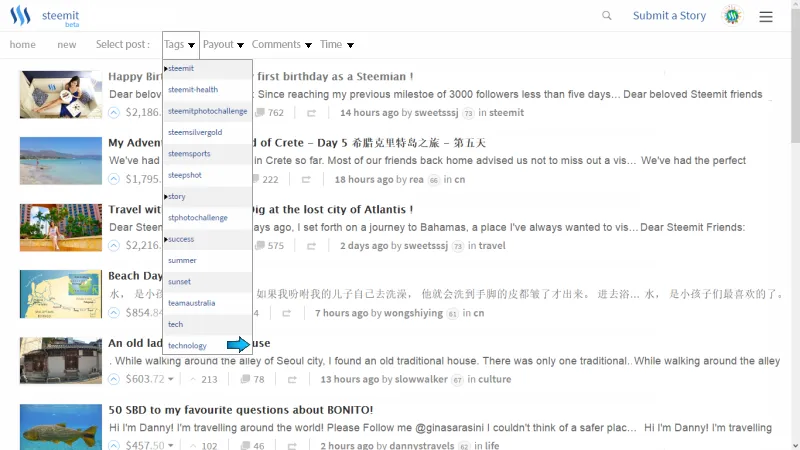This screenshot has height=450, width=800.
Task: Open the dannystravels author link
Action: coord(421,445)
